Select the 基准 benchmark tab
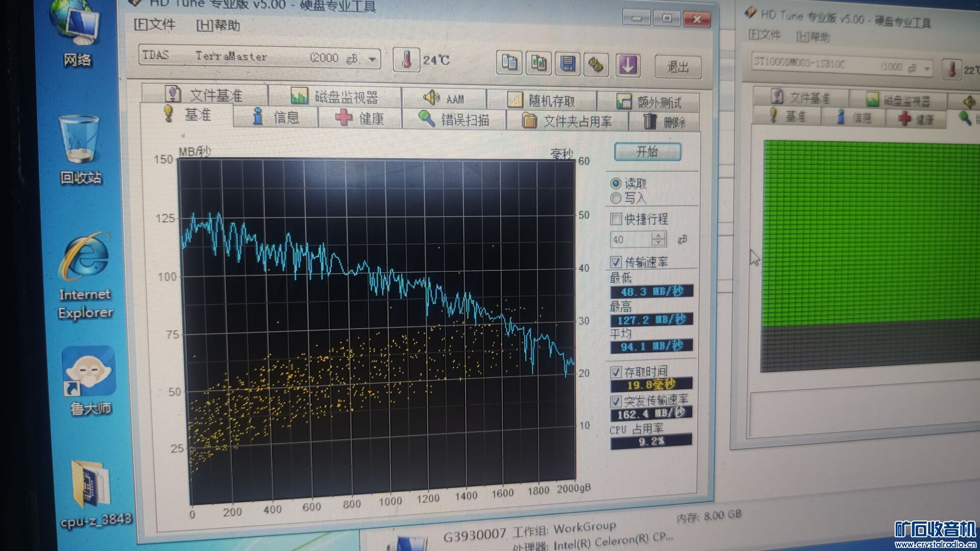Screen dimensions: 980x551 pos(187,115)
